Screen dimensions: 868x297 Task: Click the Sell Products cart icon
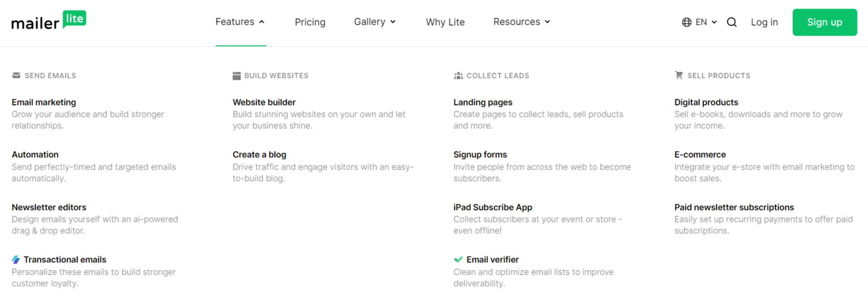(x=679, y=75)
